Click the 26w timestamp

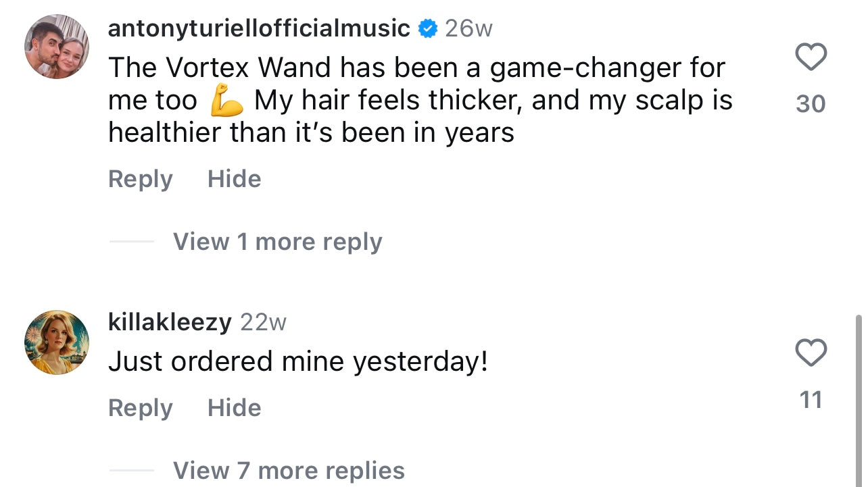click(x=468, y=28)
